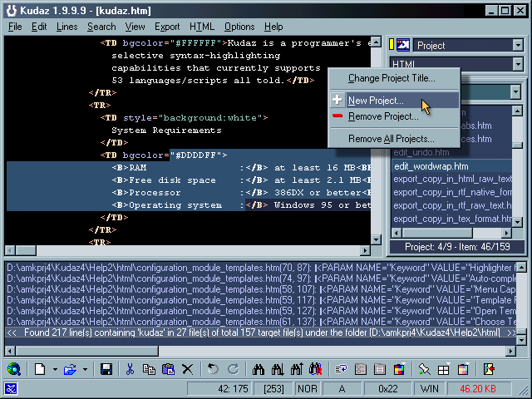
Task: Open the Help menu
Action: (273, 27)
